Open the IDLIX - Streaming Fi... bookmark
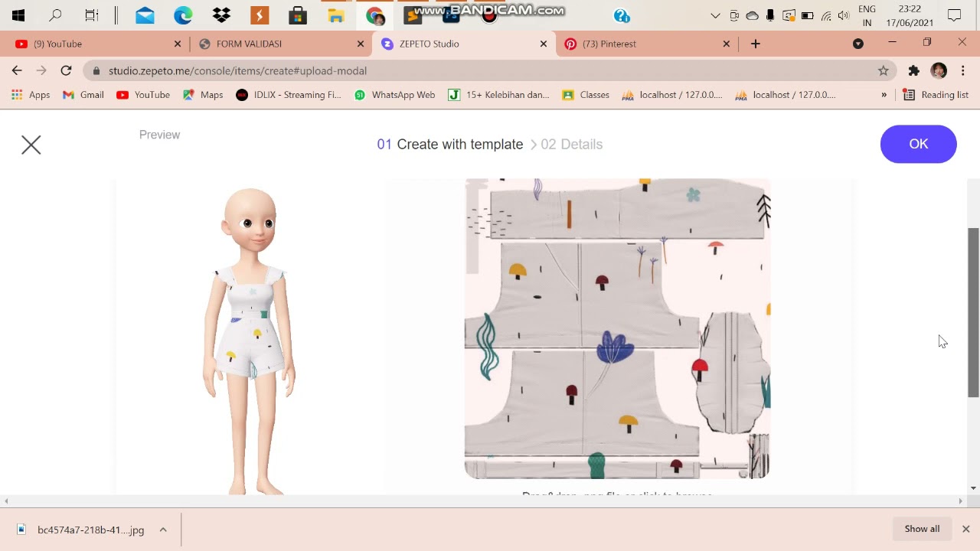 click(x=289, y=95)
